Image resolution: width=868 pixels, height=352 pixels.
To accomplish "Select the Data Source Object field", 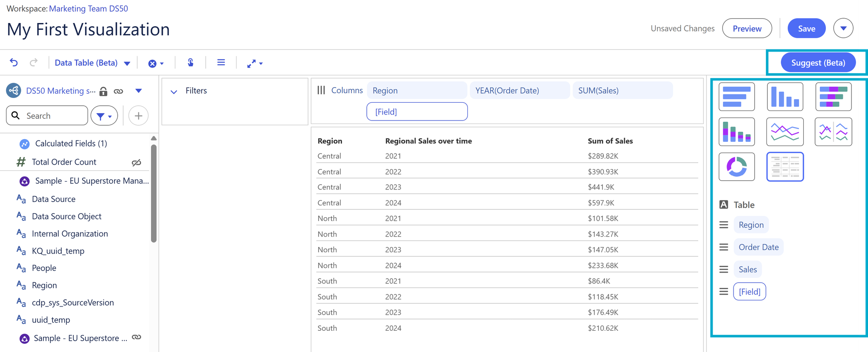I will [66, 216].
